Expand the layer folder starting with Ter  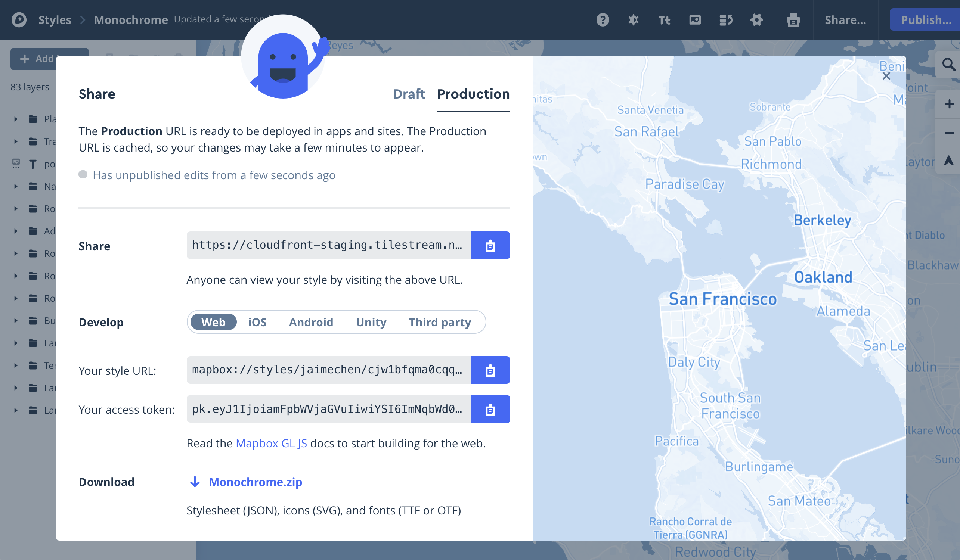(x=16, y=365)
